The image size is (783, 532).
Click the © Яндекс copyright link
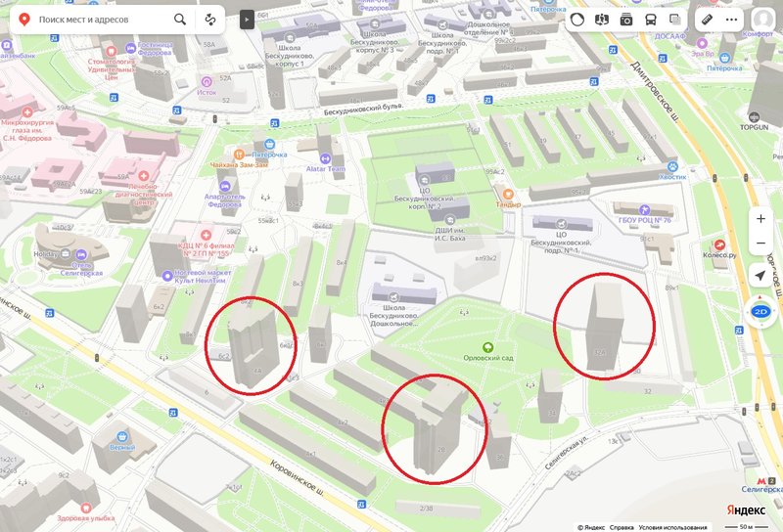(x=591, y=527)
